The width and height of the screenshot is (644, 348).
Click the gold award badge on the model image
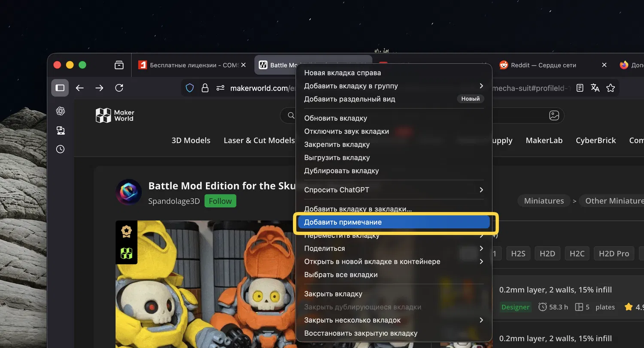pyautogui.click(x=126, y=232)
